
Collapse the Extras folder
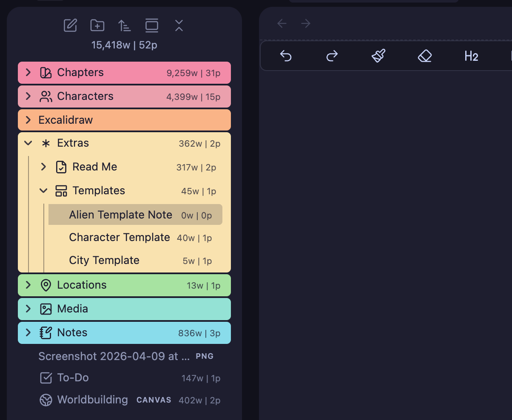click(28, 143)
